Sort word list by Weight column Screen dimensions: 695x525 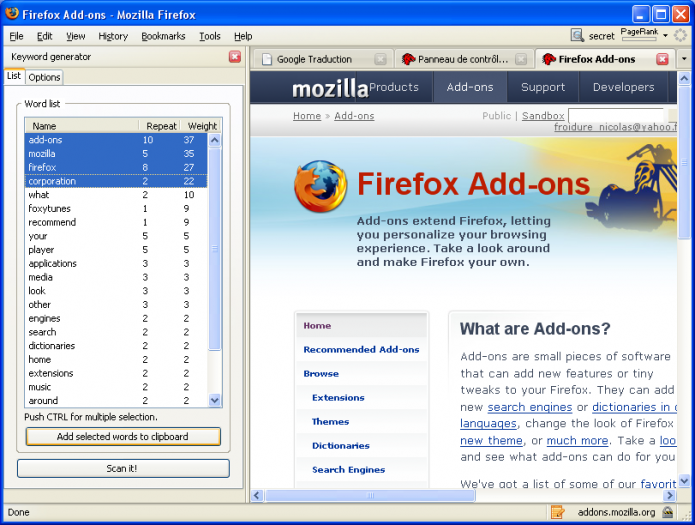[202, 126]
